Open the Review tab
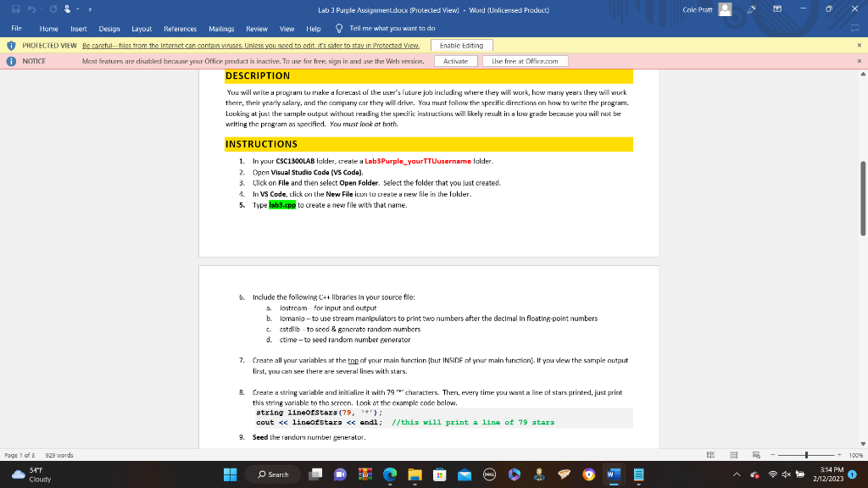Viewport: 868px width, 488px height. point(257,28)
